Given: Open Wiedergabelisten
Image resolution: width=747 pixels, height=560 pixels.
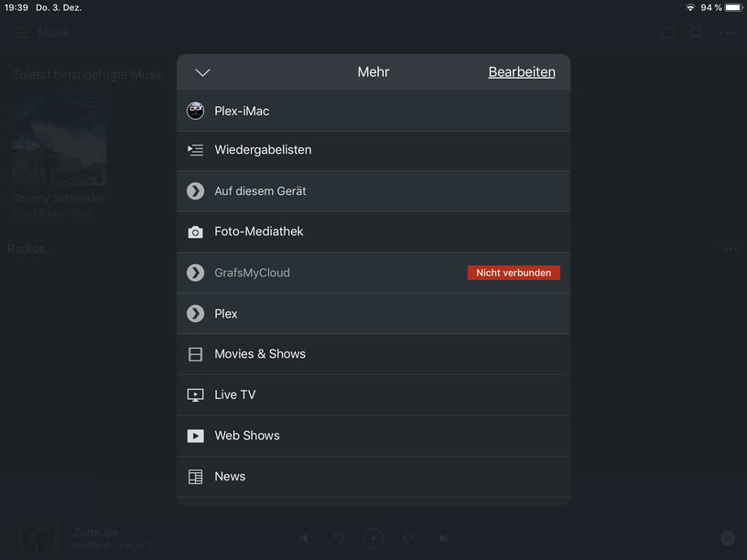Looking at the screenshot, I should pyautogui.click(x=373, y=150).
